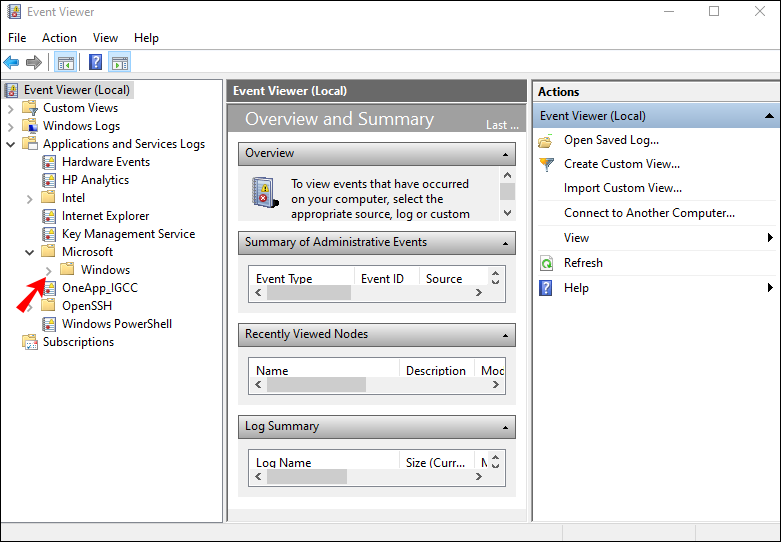The image size is (781, 542).
Task: Expand the Windows folder under Microsoft
Action: [48, 270]
